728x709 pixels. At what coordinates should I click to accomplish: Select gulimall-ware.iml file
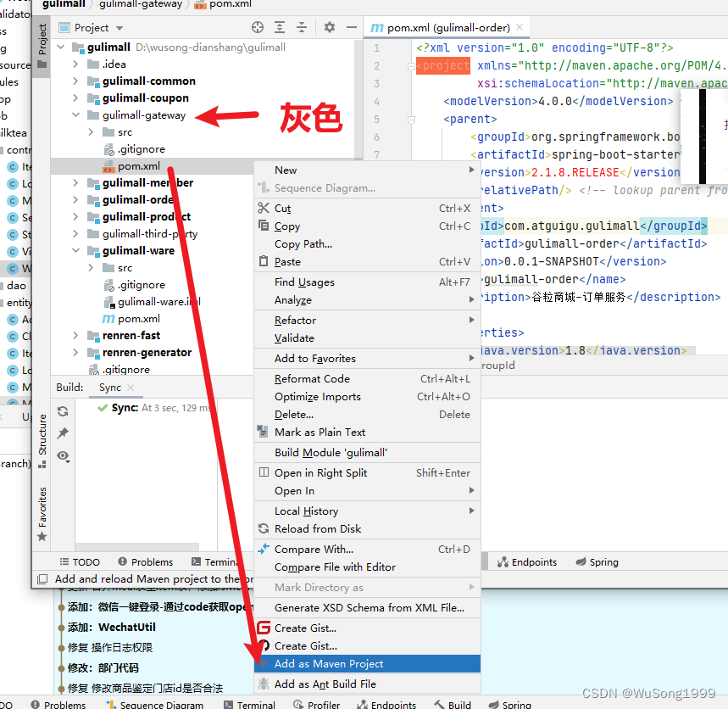coord(159,302)
